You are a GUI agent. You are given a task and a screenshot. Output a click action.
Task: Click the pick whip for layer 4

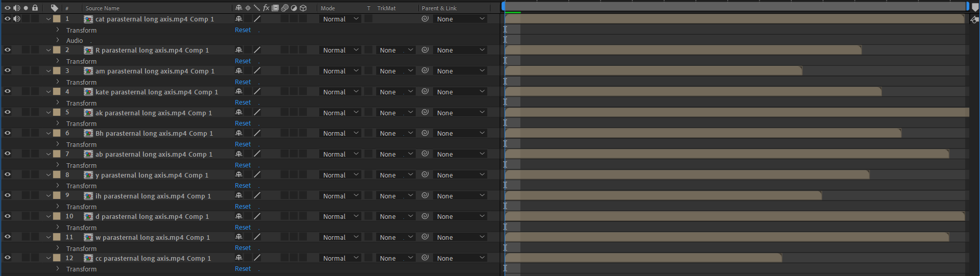[x=425, y=92]
